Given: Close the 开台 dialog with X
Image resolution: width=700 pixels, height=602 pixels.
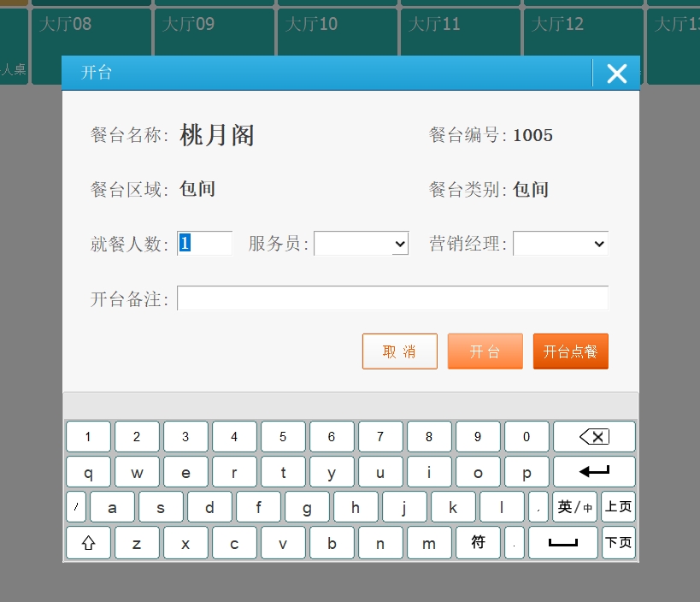Looking at the screenshot, I should [x=616, y=74].
